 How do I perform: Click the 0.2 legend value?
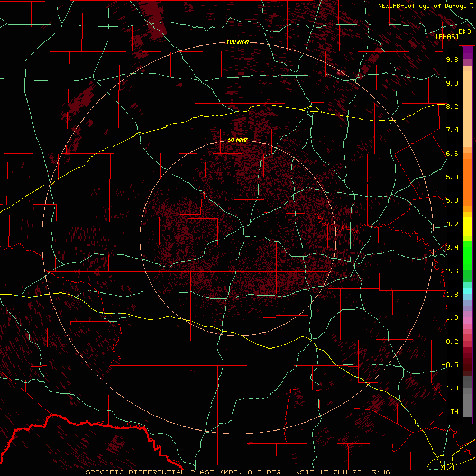[452, 342]
